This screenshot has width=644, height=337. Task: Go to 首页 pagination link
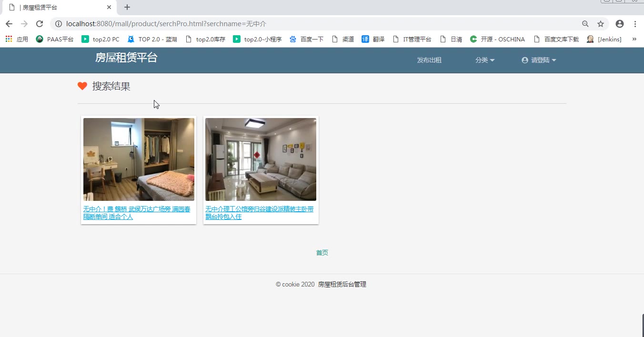pyautogui.click(x=322, y=253)
